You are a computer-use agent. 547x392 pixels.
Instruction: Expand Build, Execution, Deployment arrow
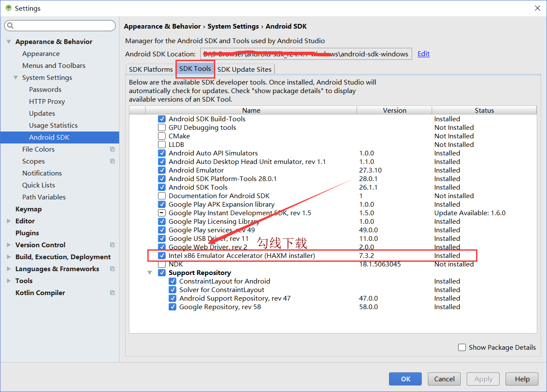9,257
